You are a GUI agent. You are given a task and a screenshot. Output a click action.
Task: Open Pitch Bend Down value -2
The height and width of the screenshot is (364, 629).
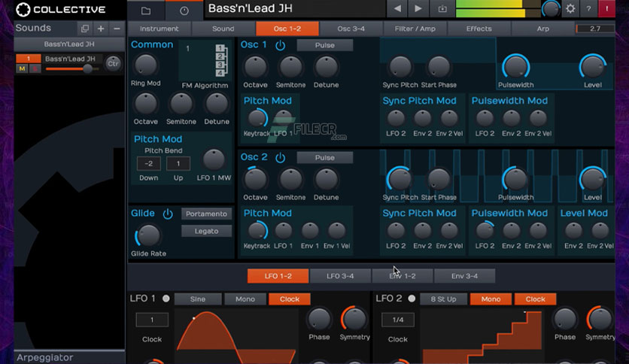coord(148,163)
